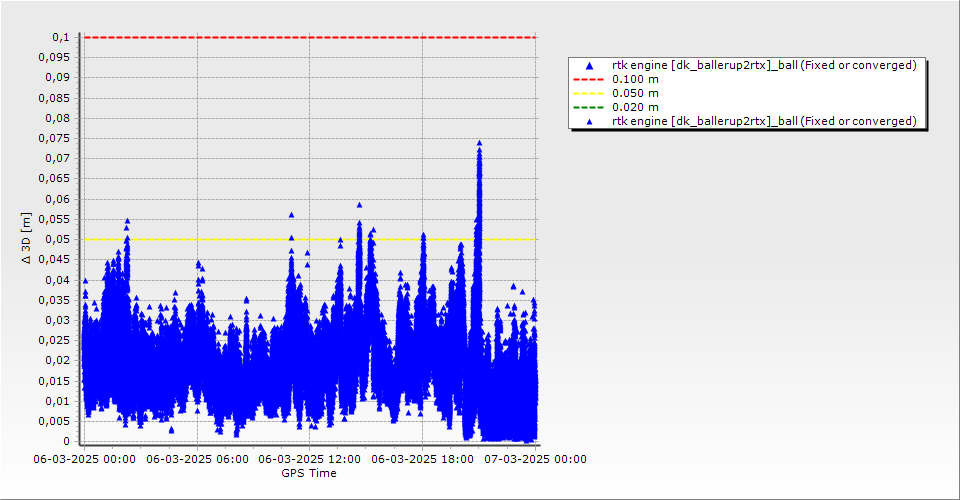Click the '06-03-2025 00:00' x-axis label
Image resolution: width=960 pixels, height=500 pixels.
[84, 459]
